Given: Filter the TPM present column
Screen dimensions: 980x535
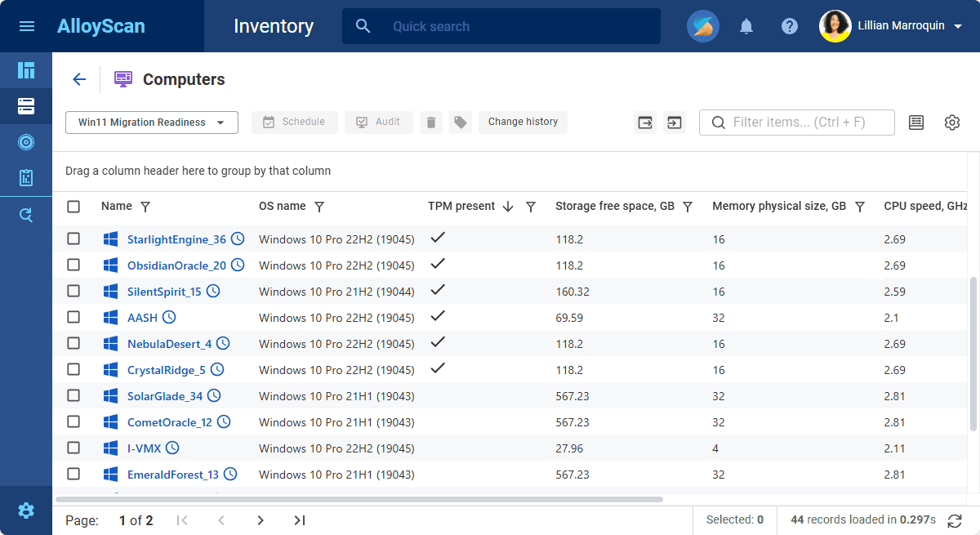Looking at the screenshot, I should (531, 207).
